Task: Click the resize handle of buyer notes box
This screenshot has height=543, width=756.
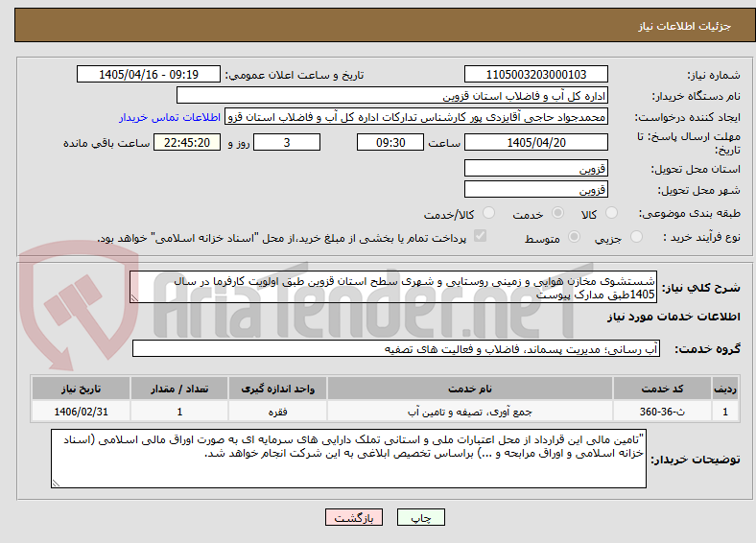Action: [x=56, y=483]
